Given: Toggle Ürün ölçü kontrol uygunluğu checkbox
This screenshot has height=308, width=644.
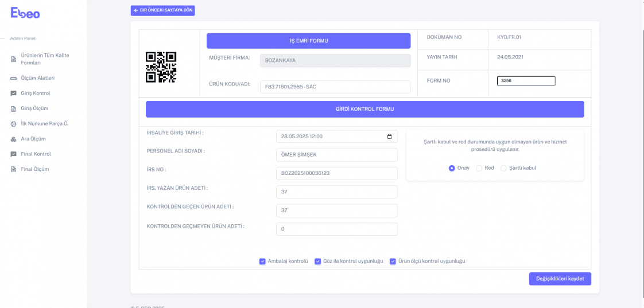Looking at the screenshot, I should pyautogui.click(x=393, y=261).
